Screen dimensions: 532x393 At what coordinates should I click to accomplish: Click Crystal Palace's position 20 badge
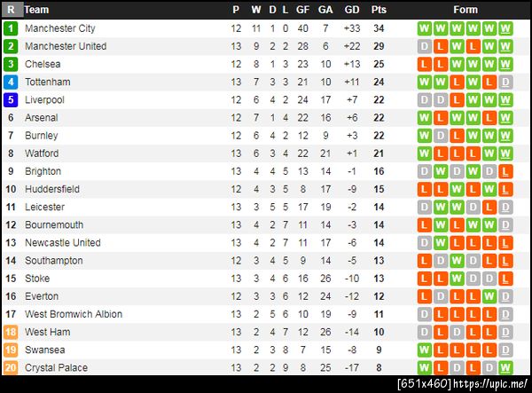[x=11, y=367]
